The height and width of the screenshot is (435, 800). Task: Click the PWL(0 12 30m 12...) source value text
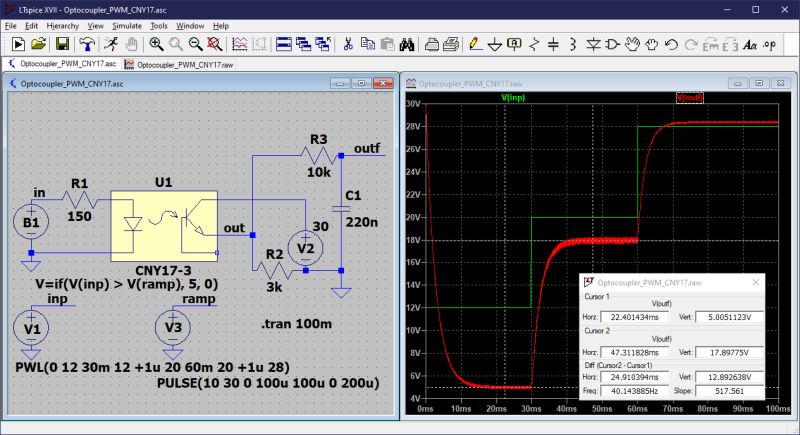[x=153, y=367]
